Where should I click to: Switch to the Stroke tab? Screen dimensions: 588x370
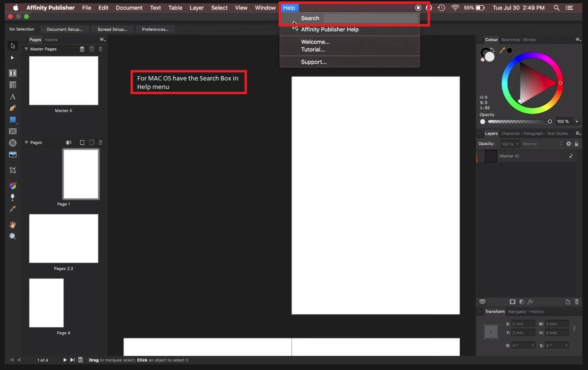[529, 40]
